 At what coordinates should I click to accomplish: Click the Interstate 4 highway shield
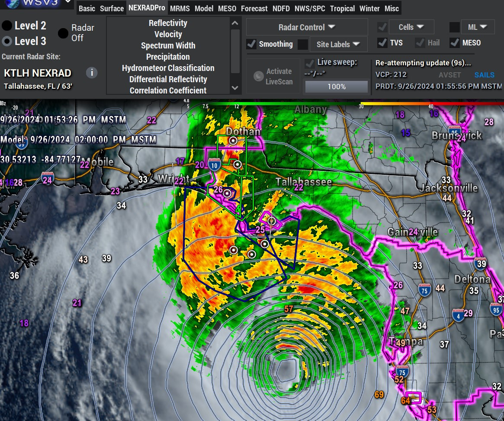click(458, 315)
